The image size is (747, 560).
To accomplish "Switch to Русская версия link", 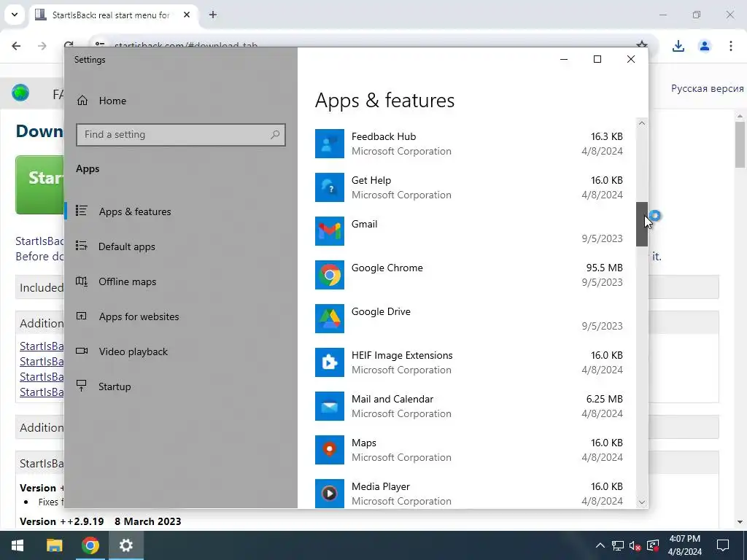I will (x=707, y=88).
